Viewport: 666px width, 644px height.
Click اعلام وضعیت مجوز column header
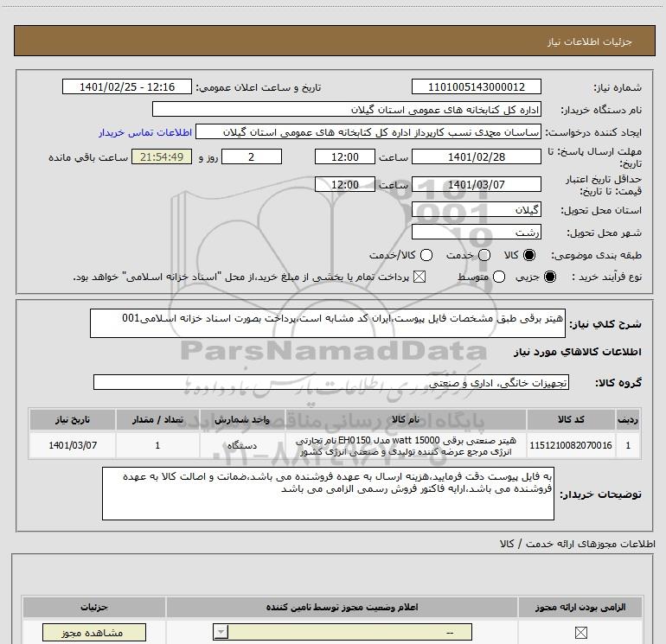point(342,607)
